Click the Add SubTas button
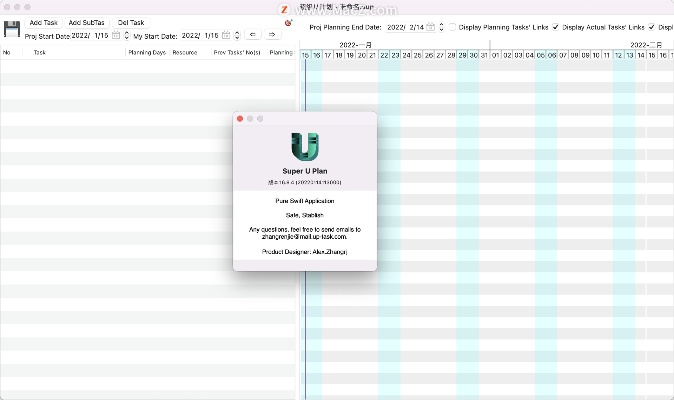 point(86,23)
